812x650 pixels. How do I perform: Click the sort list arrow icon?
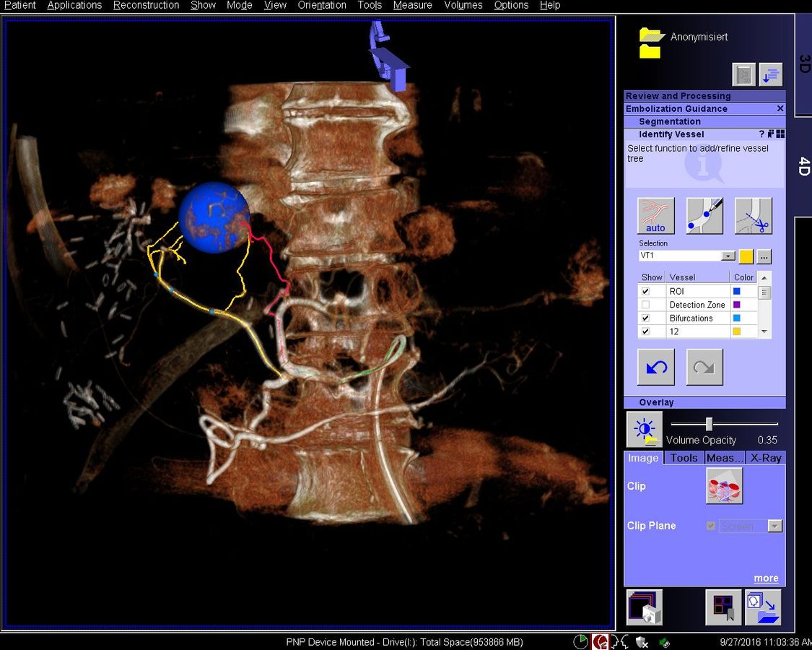point(771,74)
